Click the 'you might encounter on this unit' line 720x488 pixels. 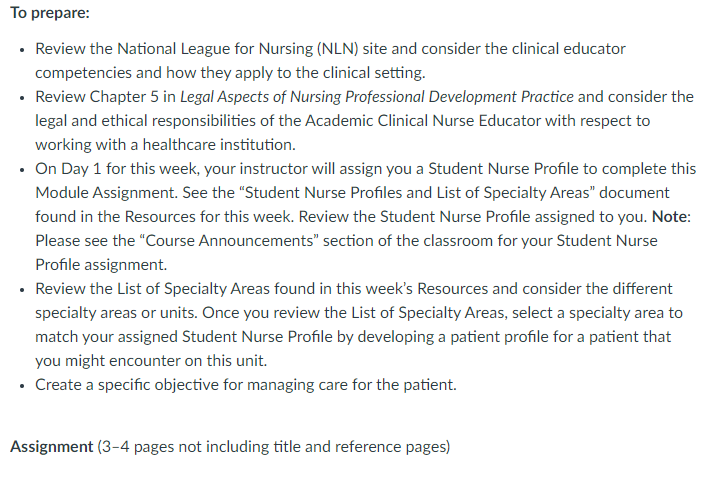click(x=151, y=361)
